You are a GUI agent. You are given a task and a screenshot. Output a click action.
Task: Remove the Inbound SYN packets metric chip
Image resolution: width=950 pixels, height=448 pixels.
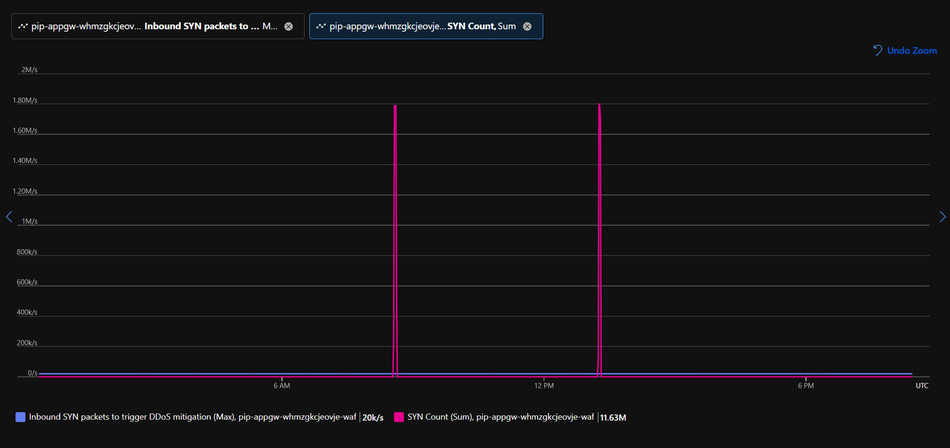(288, 26)
